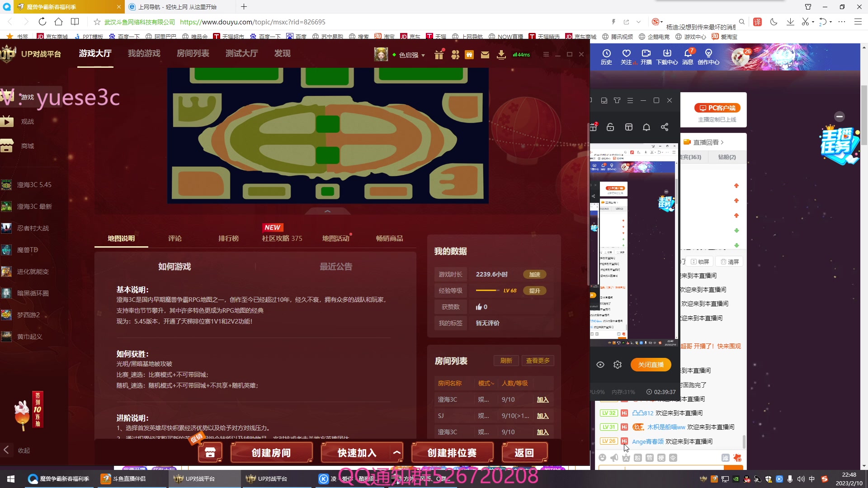Open Douyu 创作中心 lightbulb icon

tap(708, 57)
